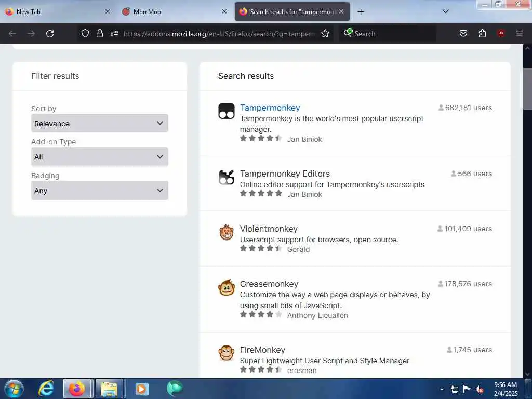This screenshot has width=532, height=399.
Task: Open the Sort by Relevance dropdown
Action: tap(99, 123)
